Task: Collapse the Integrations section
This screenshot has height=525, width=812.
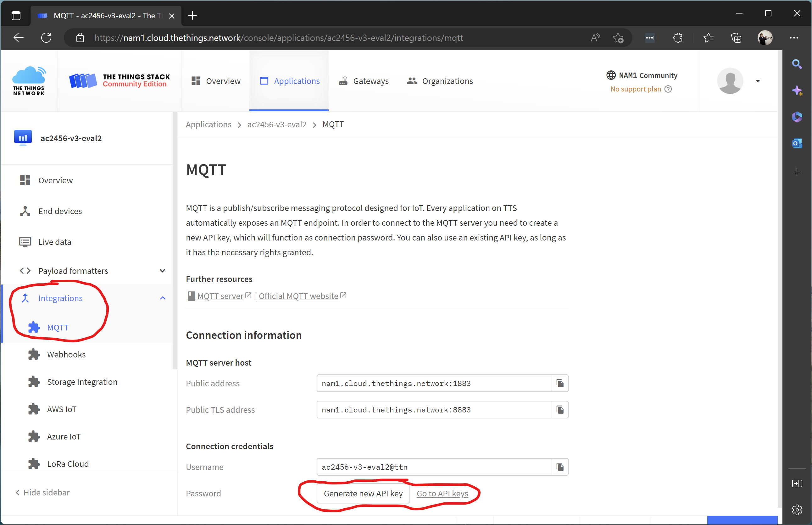Action: 162,298
